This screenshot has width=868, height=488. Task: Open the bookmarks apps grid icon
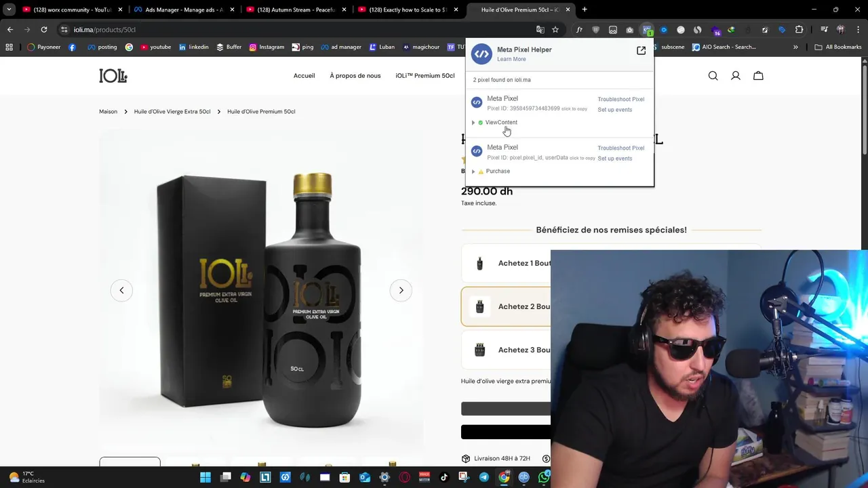click(x=9, y=47)
